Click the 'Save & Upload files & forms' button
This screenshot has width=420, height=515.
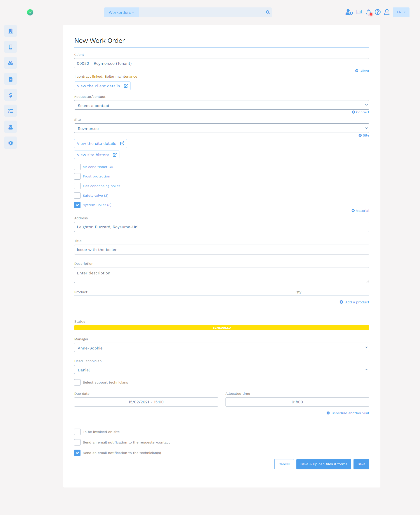(x=324, y=464)
